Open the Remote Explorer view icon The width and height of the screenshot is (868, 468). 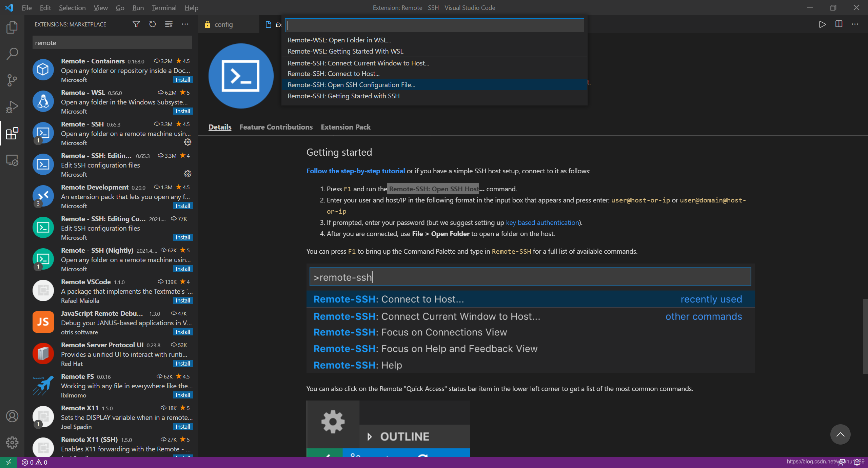point(12,160)
